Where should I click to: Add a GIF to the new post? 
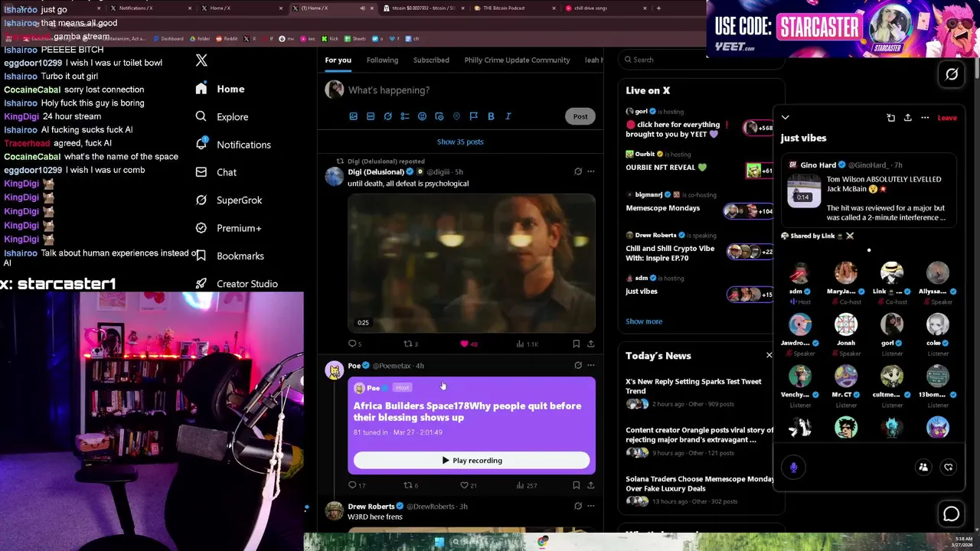[x=371, y=116]
